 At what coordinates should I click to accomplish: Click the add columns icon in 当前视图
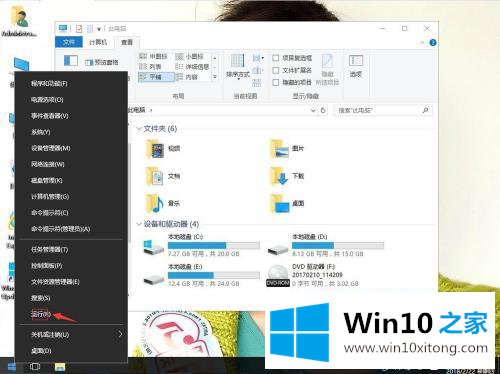pos(257,70)
